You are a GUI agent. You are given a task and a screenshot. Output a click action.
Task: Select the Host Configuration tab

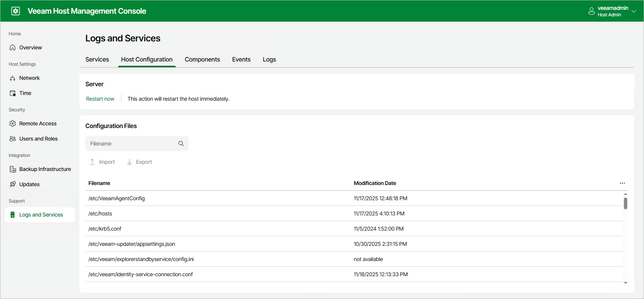tap(147, 60)
